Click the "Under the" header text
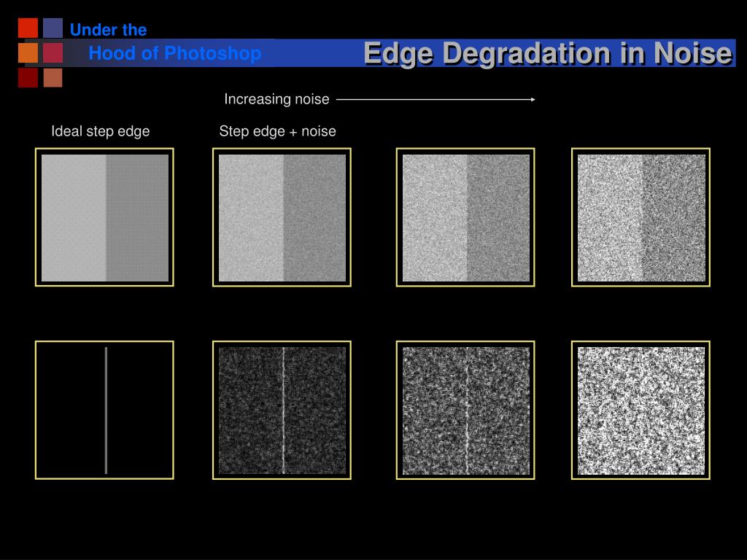Screen dimensions: 747x560 pyautogui.click(x=108, y=29)
